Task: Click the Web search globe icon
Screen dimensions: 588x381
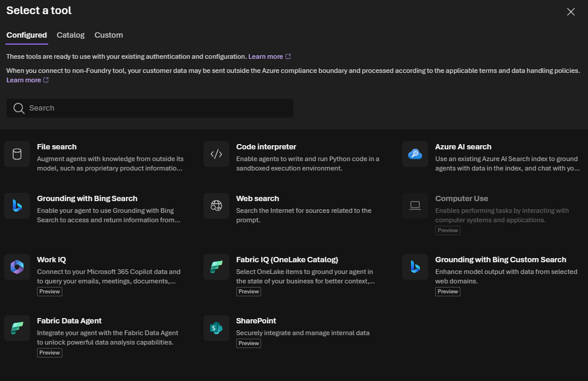Action: pyautogui.click(x=216, y=206)
